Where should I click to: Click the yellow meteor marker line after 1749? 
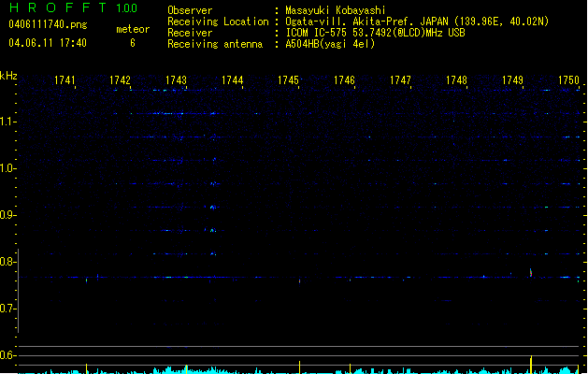click(x=531, y=365)
